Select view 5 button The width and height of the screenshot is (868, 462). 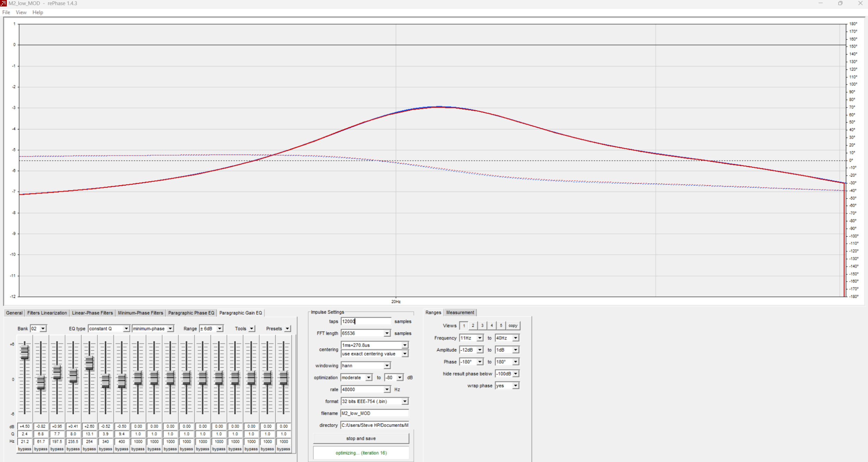501,326
